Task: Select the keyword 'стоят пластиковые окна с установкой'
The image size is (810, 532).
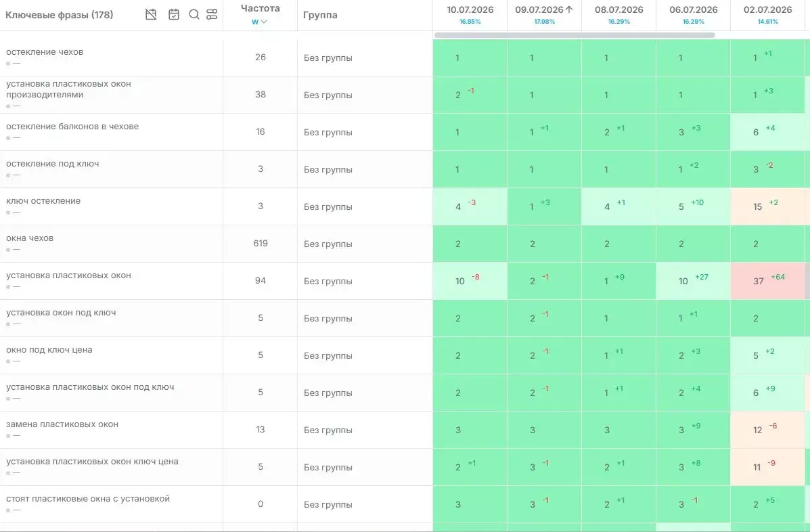Action: pos(88,498)
